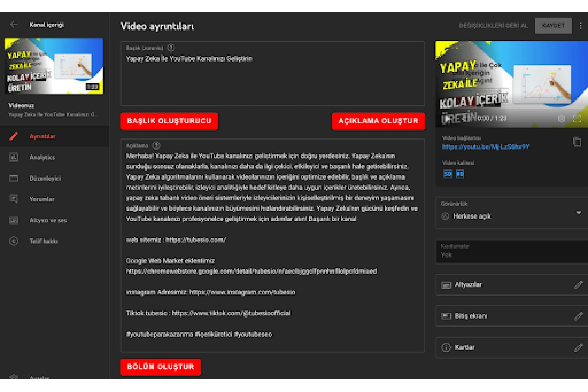Click the Instagram address line
This screenshot has width=588, height=392.
tap(211, 292)
